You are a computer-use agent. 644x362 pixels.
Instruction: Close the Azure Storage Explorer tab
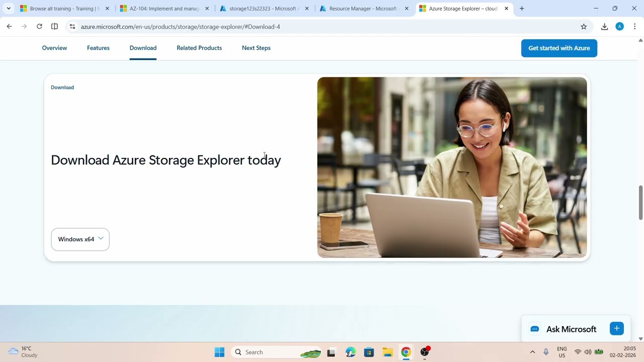coord(506,9)
